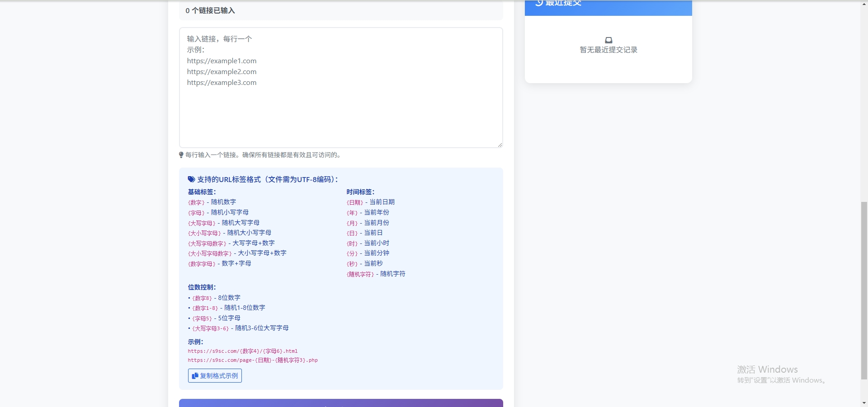Click the text area resize handle
This screenshot has height=407, width=868.
(500, 145)
